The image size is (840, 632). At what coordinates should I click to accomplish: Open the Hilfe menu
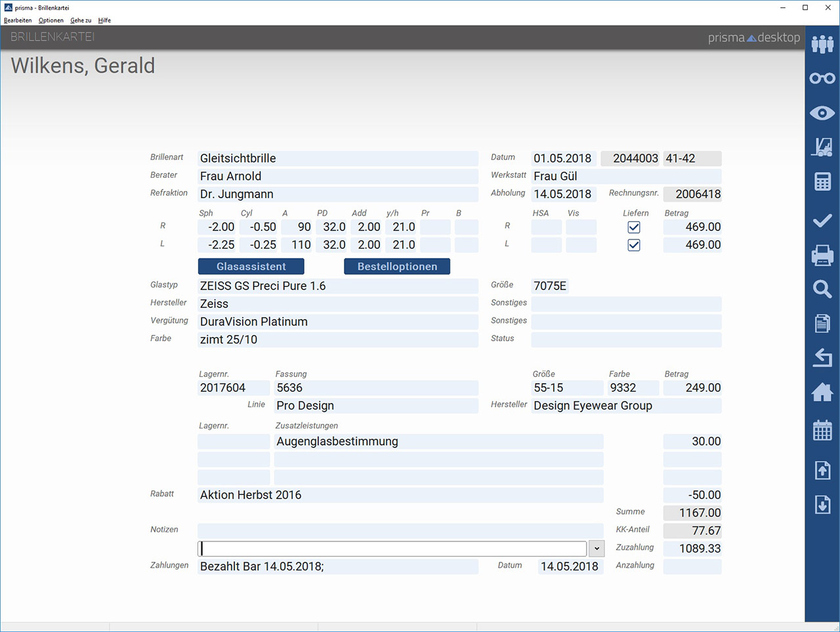(x=104, y=20)
